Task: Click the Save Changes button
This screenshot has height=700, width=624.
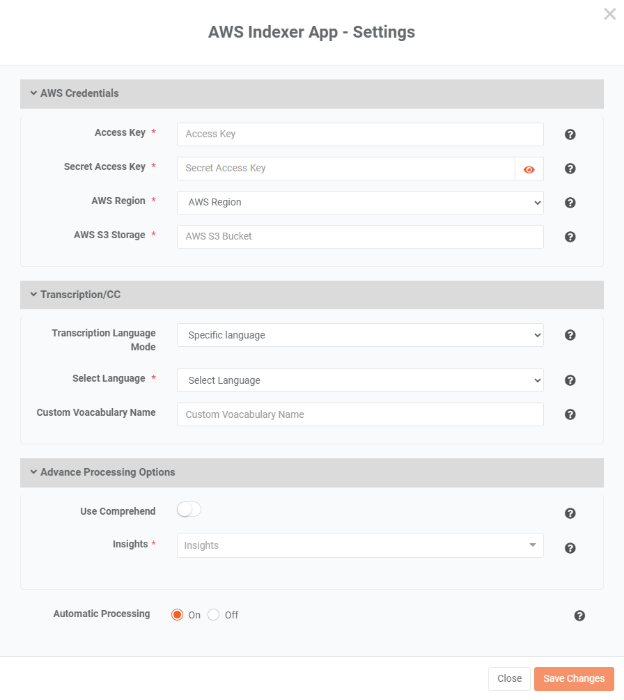Action: [573, 678]
